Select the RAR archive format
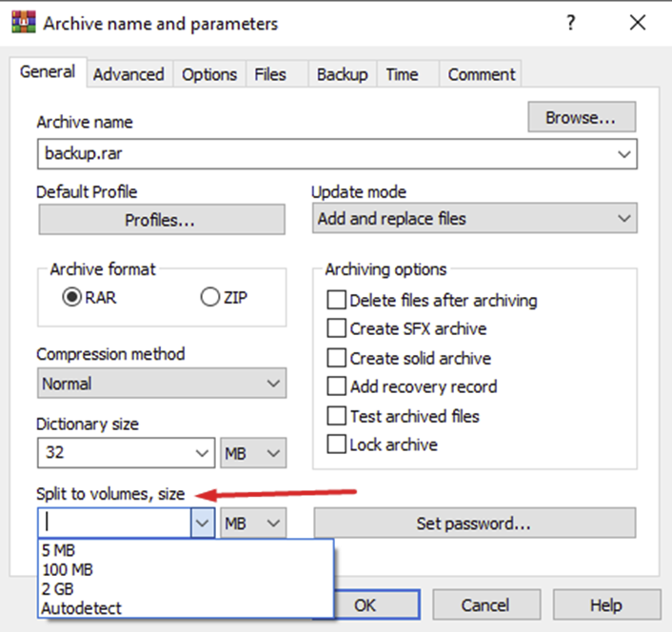This screenshot has height=632, width=672. coord(71,297)
